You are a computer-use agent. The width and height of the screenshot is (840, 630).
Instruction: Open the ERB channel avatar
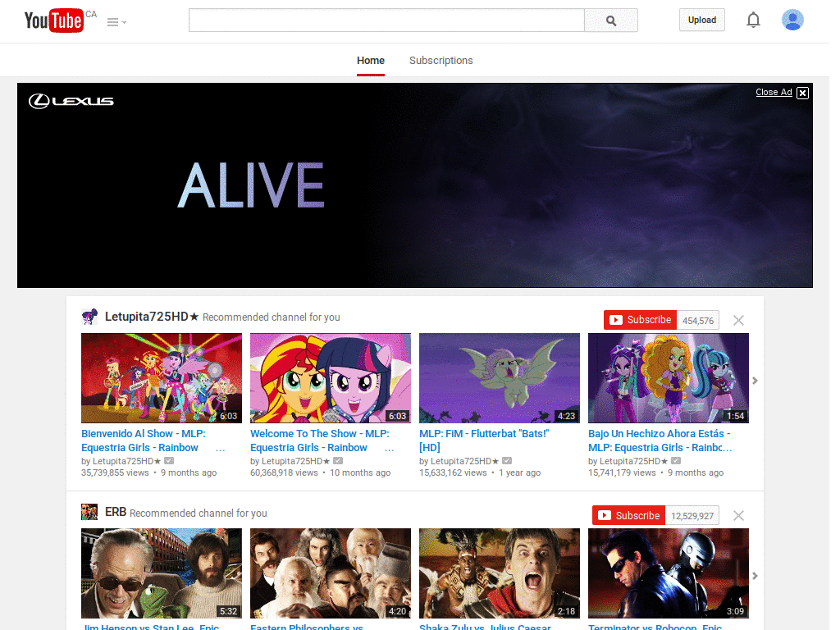click(x=89, y=512)
